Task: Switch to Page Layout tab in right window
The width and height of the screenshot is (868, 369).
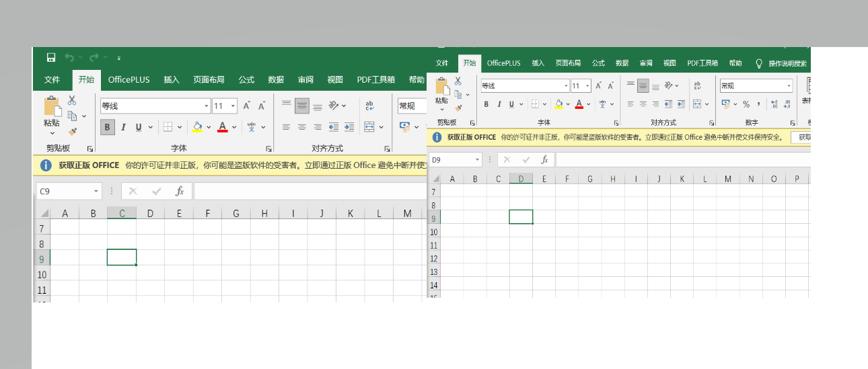Action: tap(568, 63)
